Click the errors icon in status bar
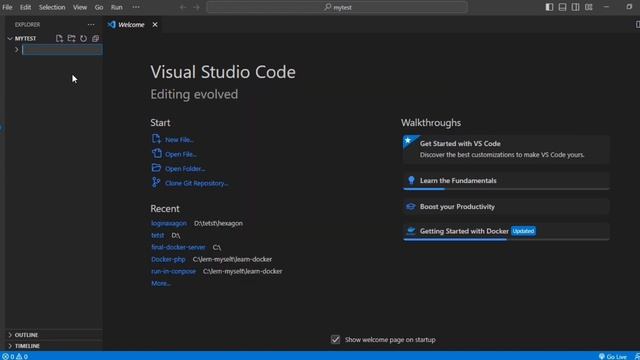 (5, 356)
